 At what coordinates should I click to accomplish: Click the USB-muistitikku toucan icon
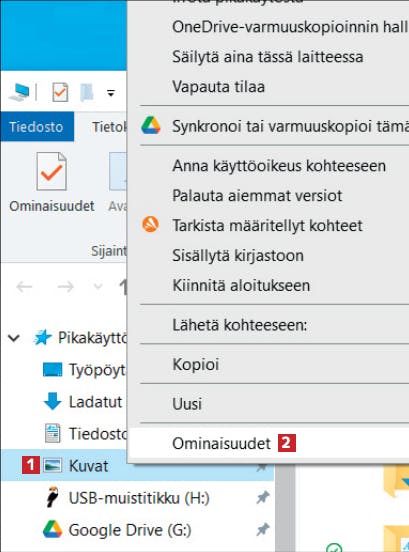[x=53, y=497]
